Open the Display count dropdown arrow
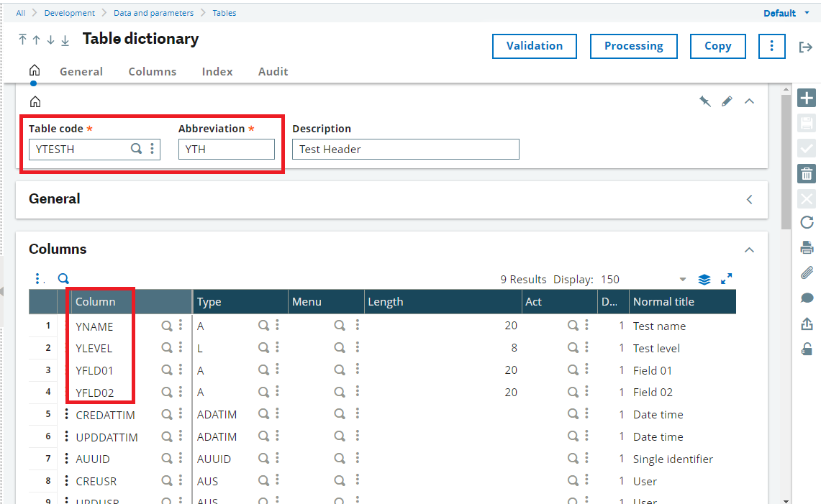Screen dimensions: 821x504 [683, 280]
